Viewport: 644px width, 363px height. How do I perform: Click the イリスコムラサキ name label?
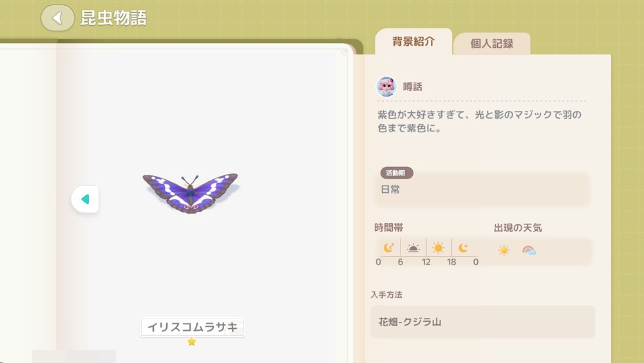(193, 328)
